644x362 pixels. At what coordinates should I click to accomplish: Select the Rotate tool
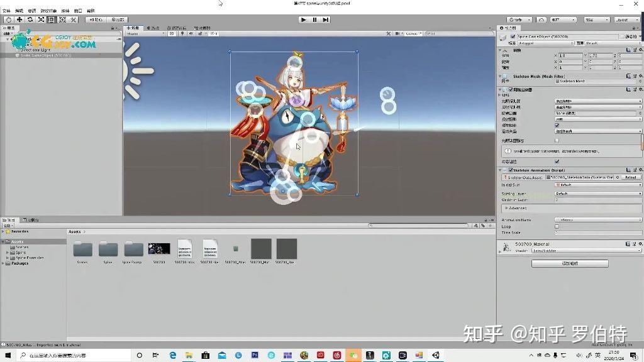[x=30, y=19]
